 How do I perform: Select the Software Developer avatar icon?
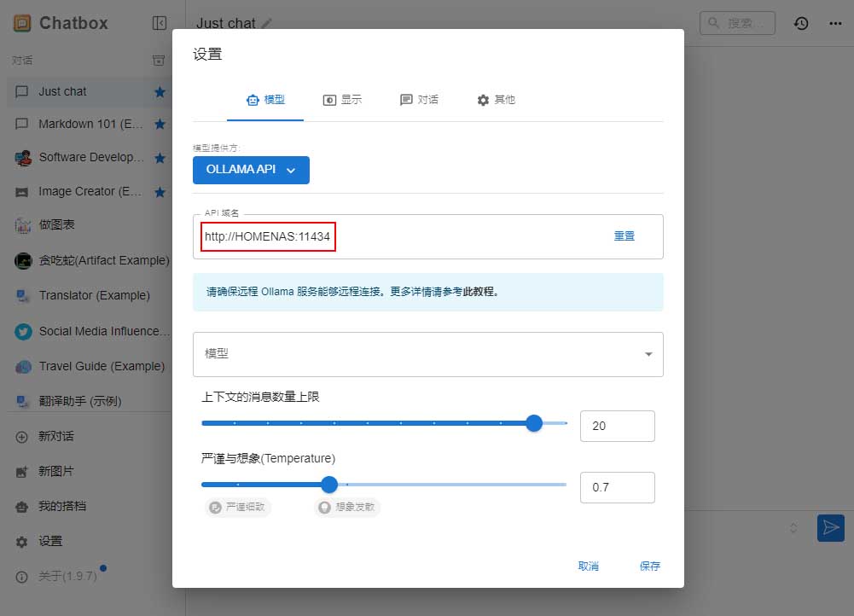pyautogui.click(x=23, y=158)
